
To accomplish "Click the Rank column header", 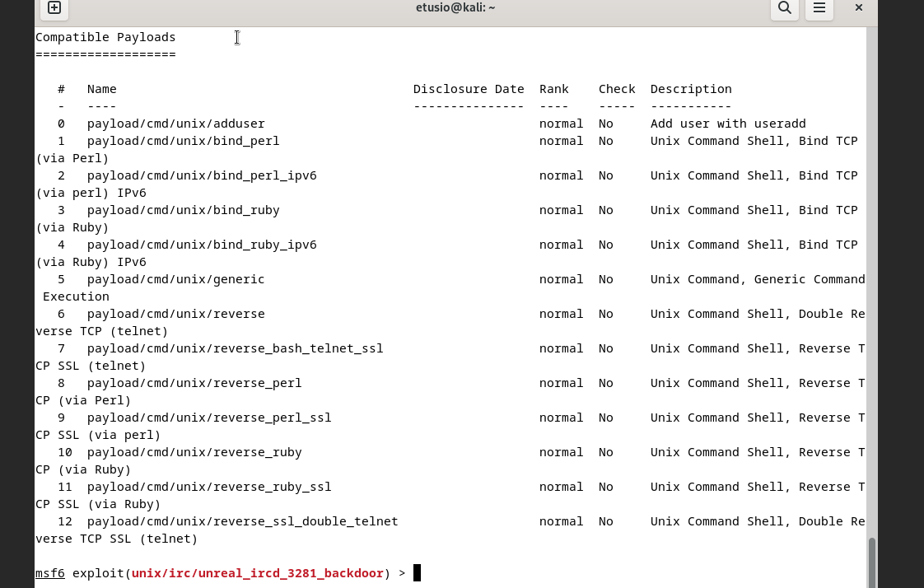I will (554, 89).
